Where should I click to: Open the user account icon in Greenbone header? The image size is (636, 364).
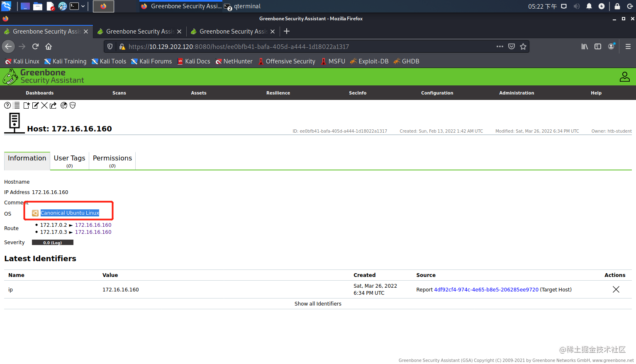click(x=625, y=77)
